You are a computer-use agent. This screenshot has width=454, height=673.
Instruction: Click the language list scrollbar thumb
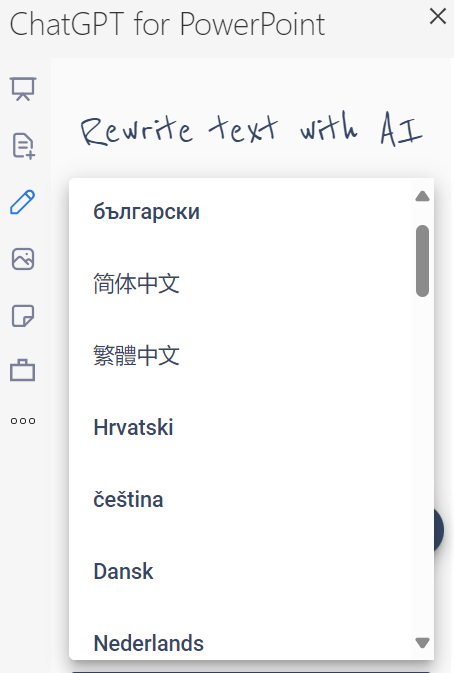(423, 261)
